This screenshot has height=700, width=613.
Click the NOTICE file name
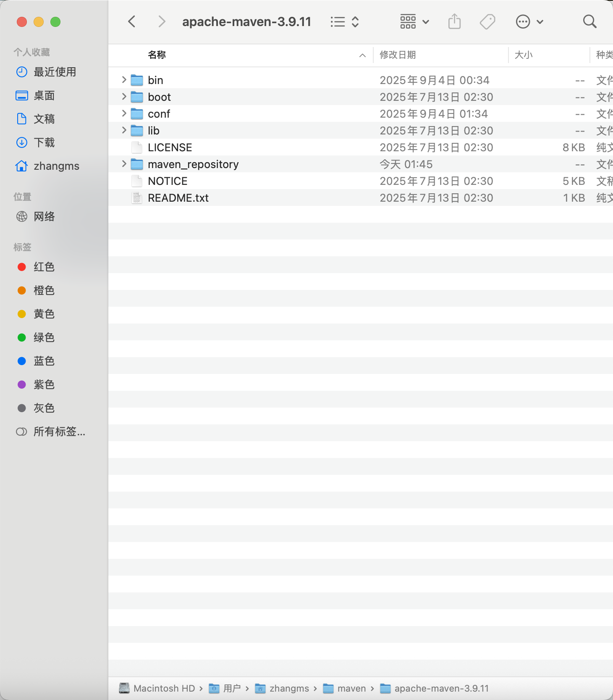point(168,181)
